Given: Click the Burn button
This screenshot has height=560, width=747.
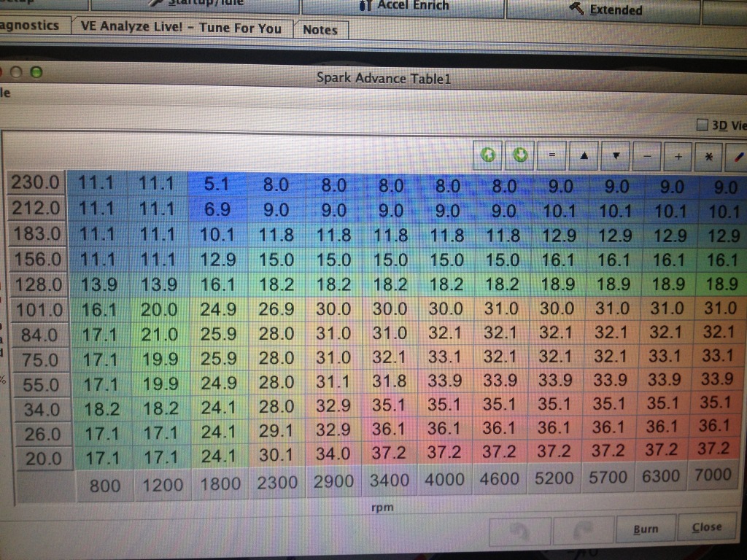Looking at the screenshot, I should (x=646, y=529).
